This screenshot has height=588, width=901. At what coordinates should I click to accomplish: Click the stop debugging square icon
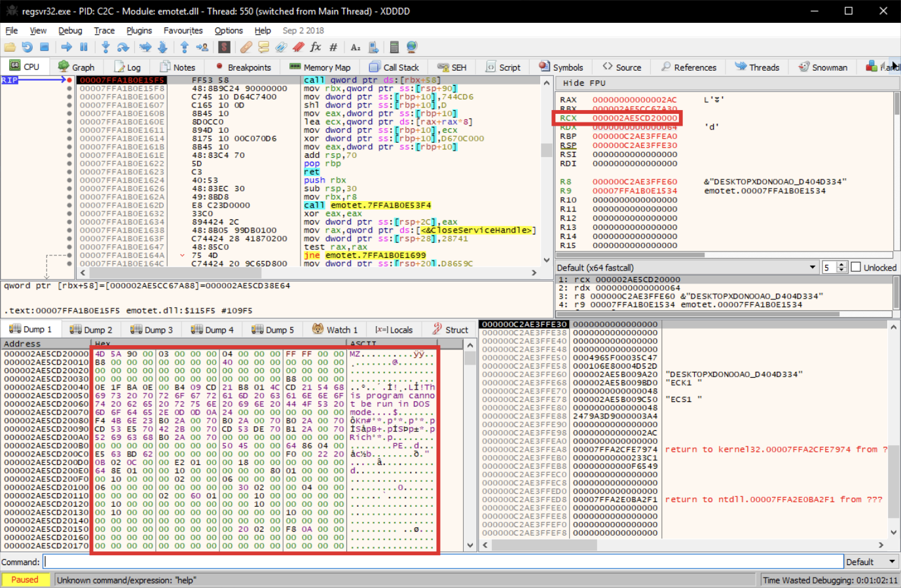(x=45, y=47)
